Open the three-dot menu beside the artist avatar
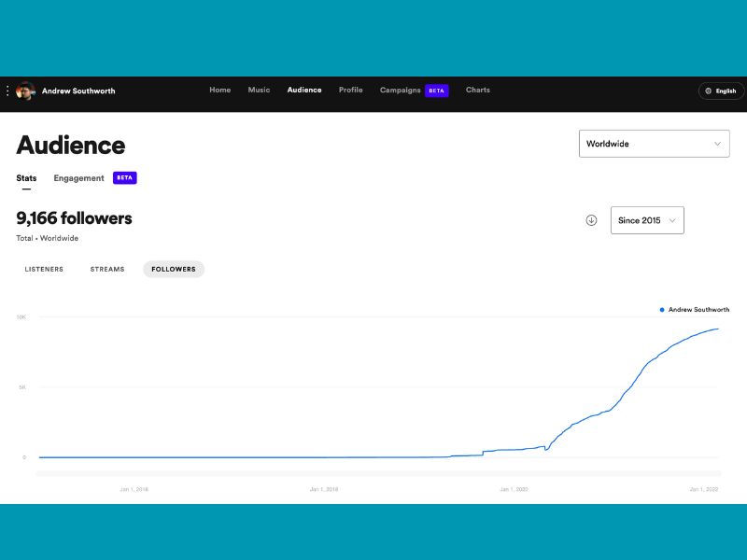This screenshot has width=747, height=560. pos(7,91)
